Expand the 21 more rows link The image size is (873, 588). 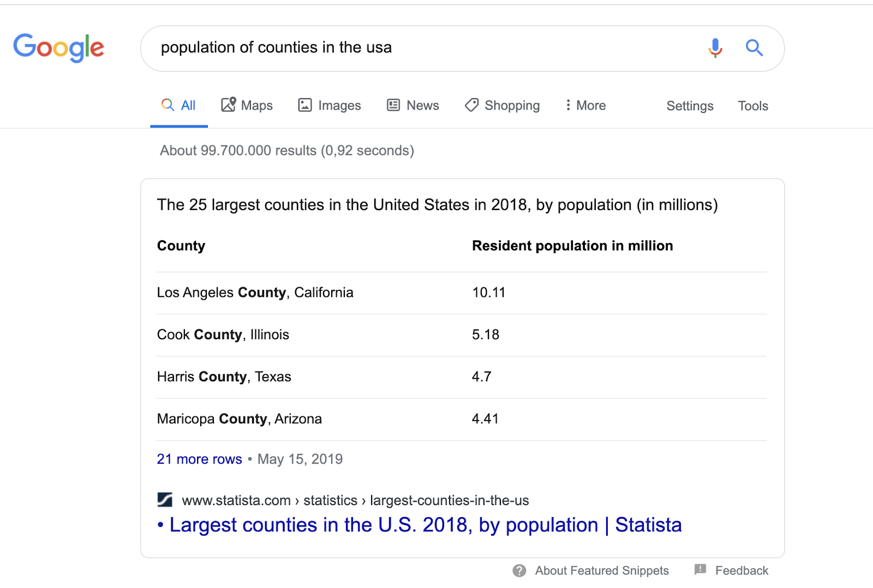[x=199, y=459]
